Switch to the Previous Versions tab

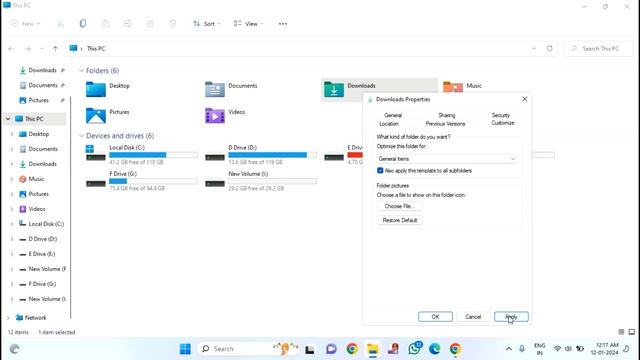click(445, 124)
